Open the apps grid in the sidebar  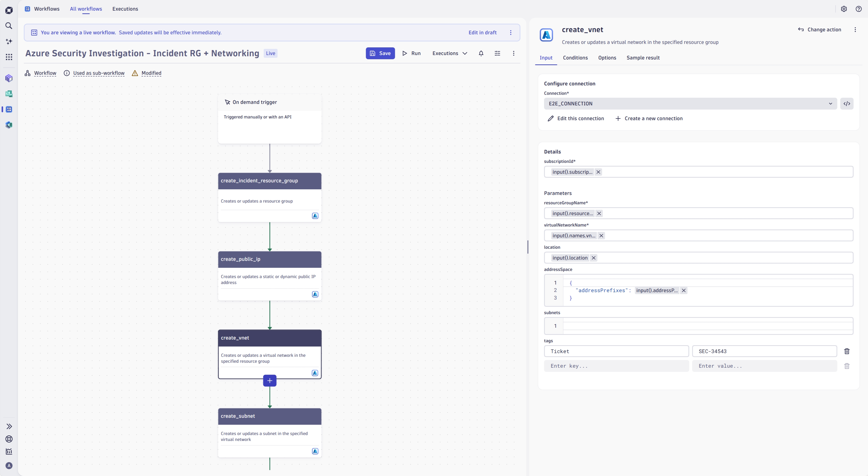pos(9,57)
